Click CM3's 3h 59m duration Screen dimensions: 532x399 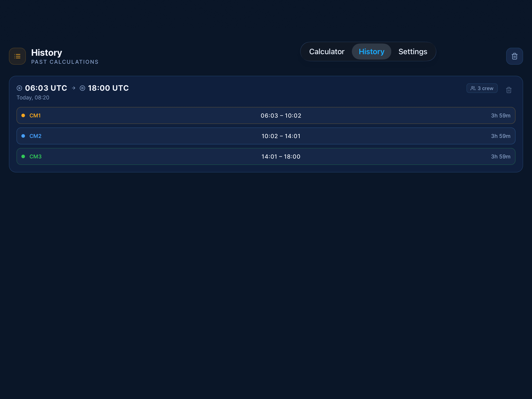[x=501, y=157]
